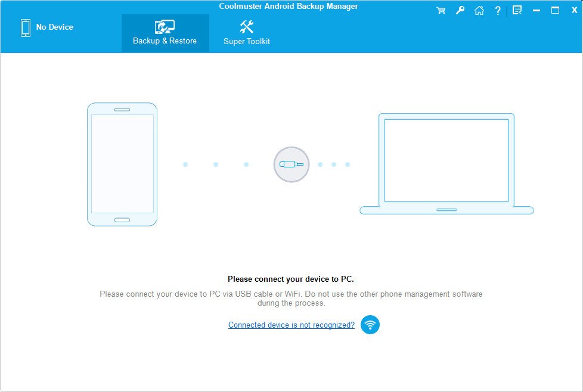The height and width of the screenshot is (392, 583).
Task: Click the phone illustration
Action: 122,164
